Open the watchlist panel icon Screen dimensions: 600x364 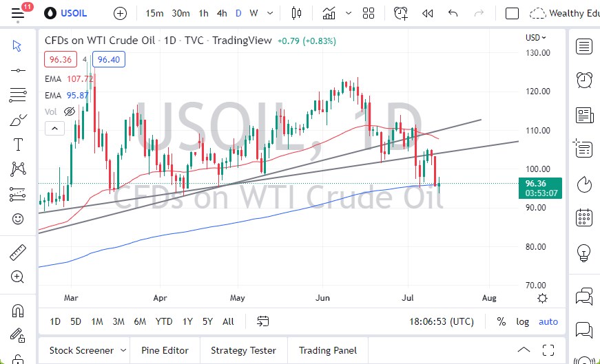(584, 46)
